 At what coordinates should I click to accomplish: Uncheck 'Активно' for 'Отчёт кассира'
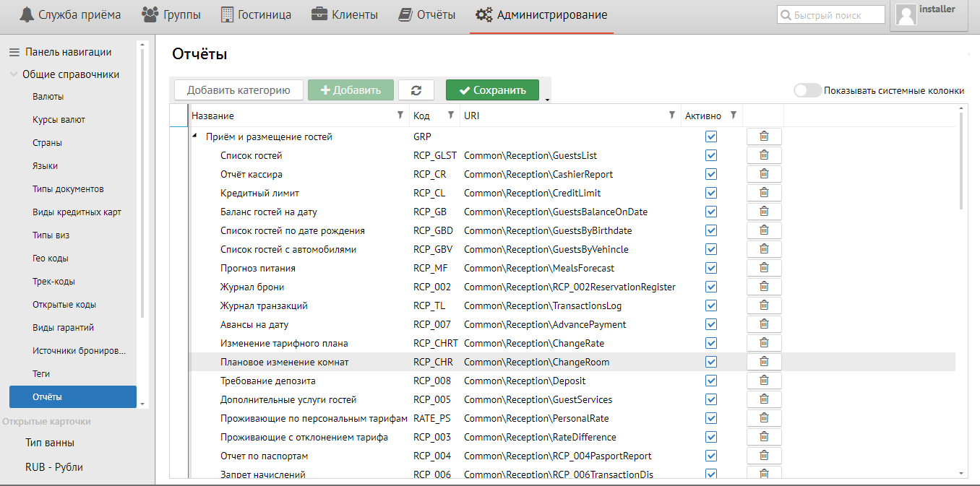coord(711,174)
